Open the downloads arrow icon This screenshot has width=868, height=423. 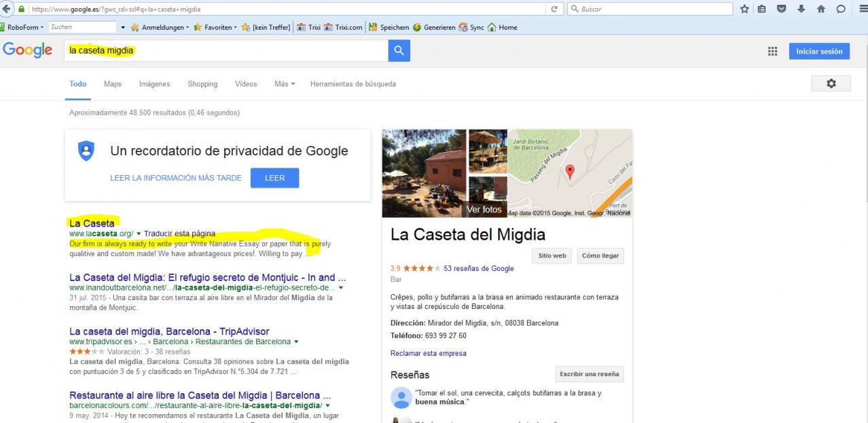point(801,9)
